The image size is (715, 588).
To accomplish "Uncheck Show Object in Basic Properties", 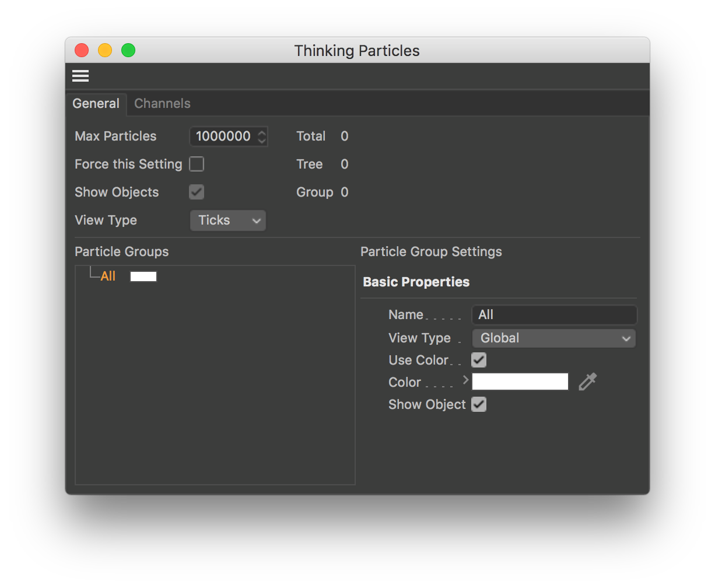I will pos(479,404).
